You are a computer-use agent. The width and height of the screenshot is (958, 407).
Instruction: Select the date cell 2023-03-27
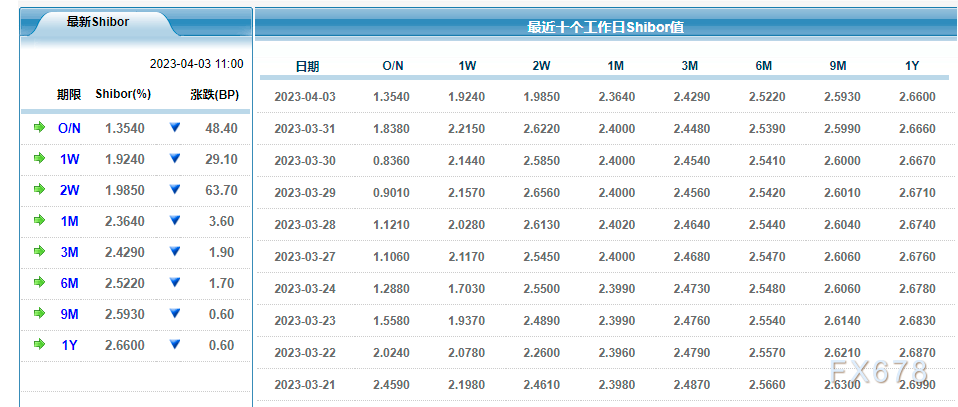[305, 257]
